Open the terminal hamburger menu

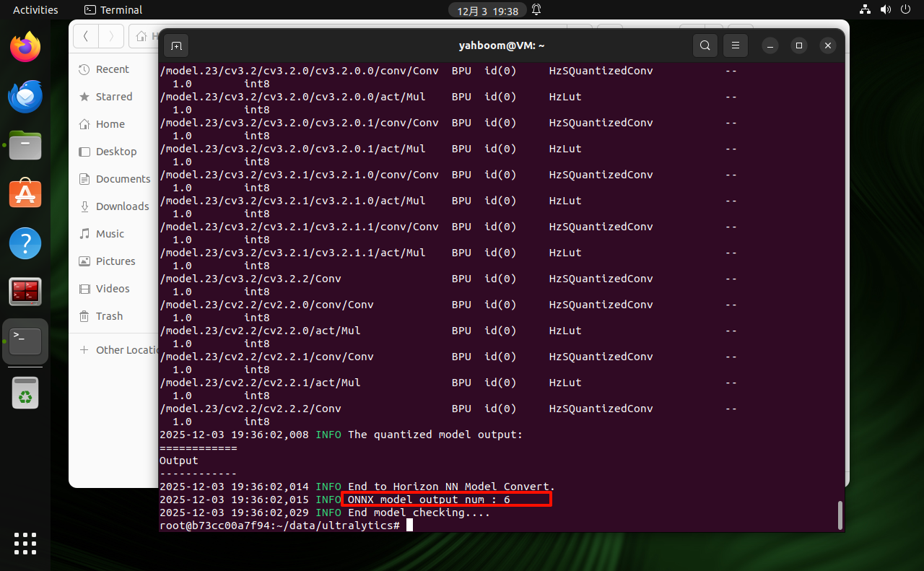point(736,45)
